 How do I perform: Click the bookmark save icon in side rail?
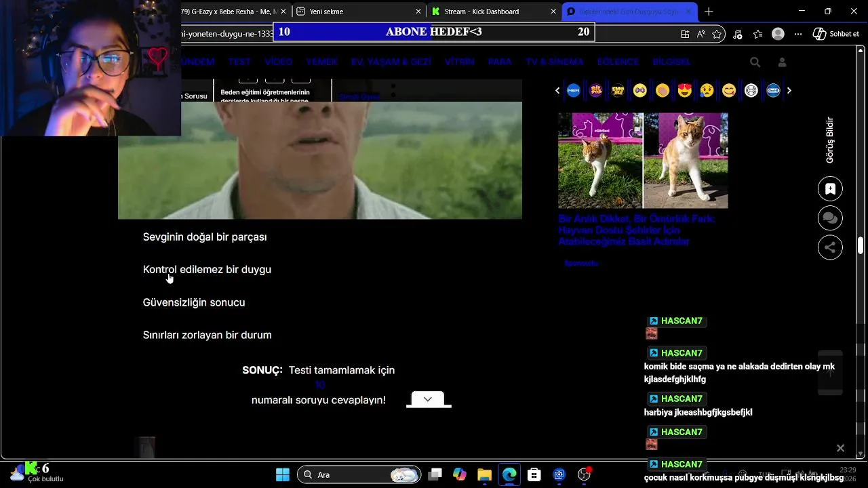pyautogui.click(x=830, y=189)
